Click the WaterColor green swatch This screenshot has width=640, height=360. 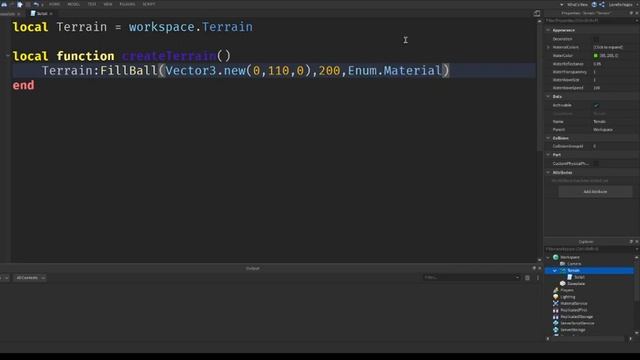596,56
